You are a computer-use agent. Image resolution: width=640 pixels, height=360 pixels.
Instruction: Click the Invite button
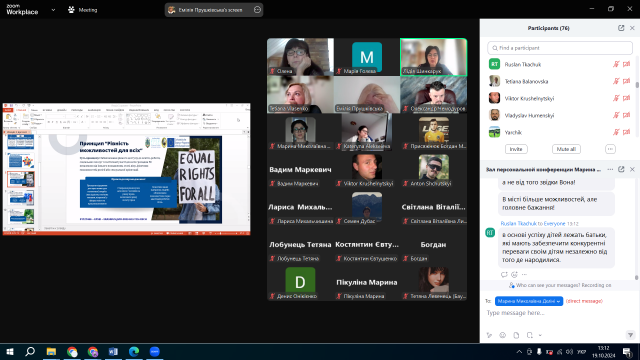516,149
